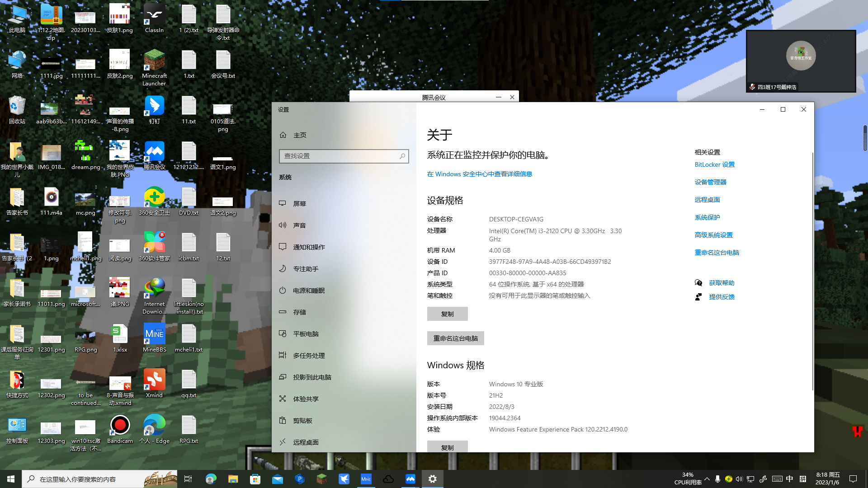This screenshot has height=488, width=868.
Task: Click the related Rename this PC link
Action: [717, 253]
